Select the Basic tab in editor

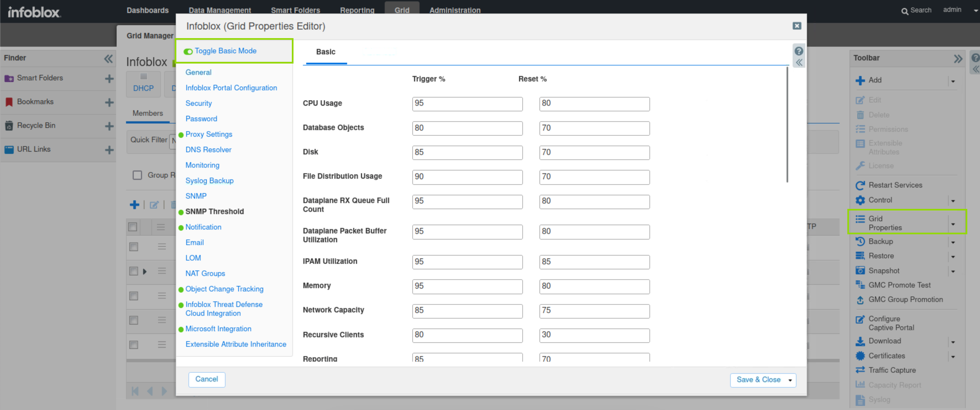click(326, 52)
